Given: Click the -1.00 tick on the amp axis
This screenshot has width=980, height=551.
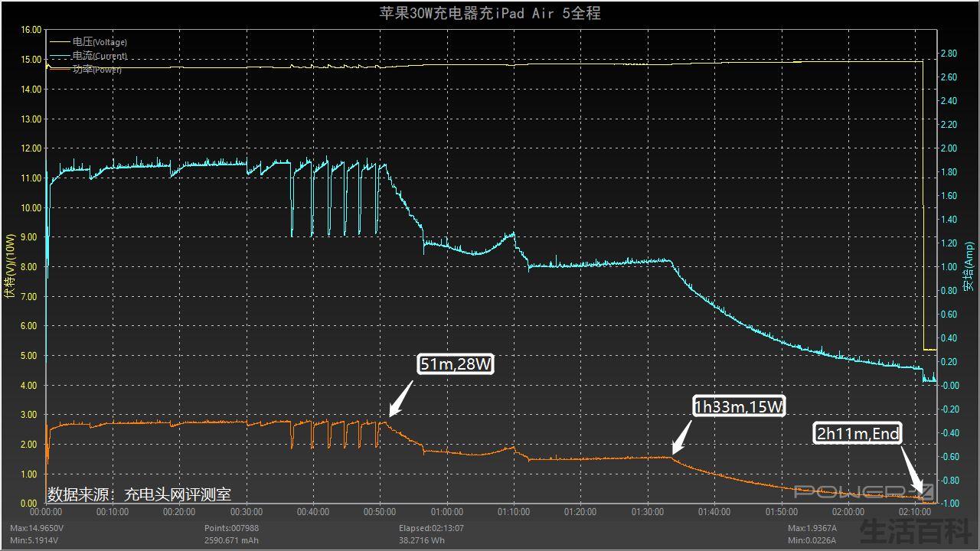Looking at the screenshot, I should (x=949, y=504).
